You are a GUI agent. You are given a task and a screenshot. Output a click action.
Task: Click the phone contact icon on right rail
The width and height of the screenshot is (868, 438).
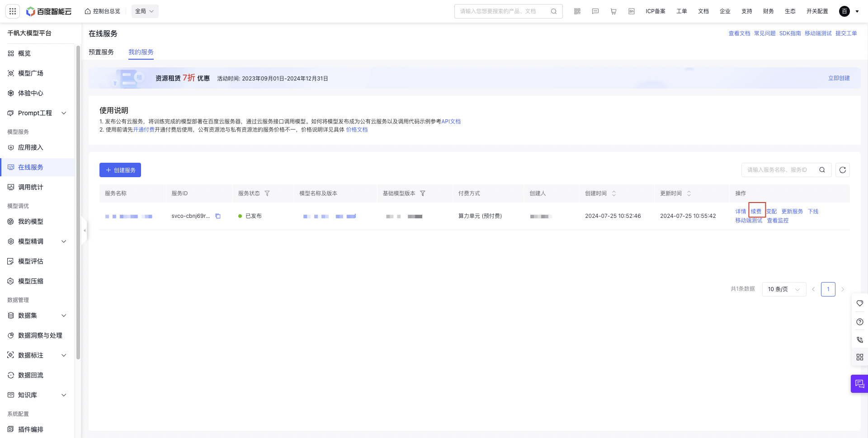[x=860, y=339]
